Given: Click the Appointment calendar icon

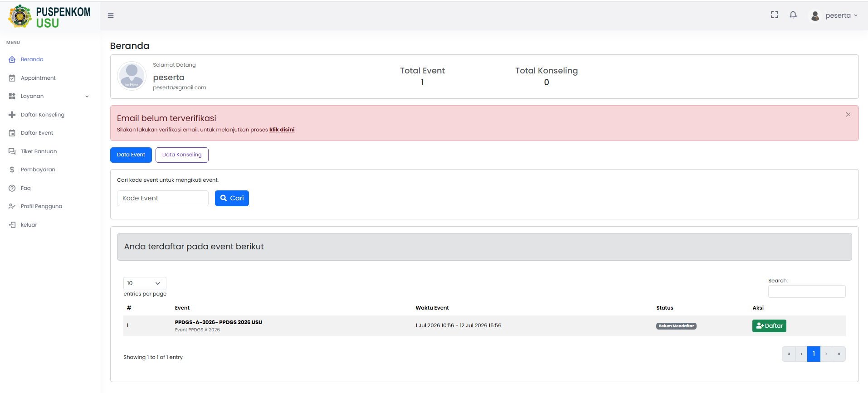Looking at the screenshot, I should (x=12, y=78).
